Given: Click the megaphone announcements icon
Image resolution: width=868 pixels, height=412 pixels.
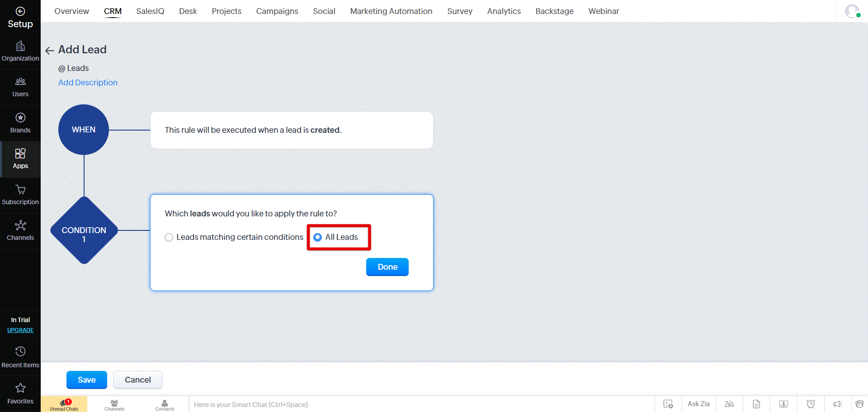Looking at the screenshot, I should (838, 404).
